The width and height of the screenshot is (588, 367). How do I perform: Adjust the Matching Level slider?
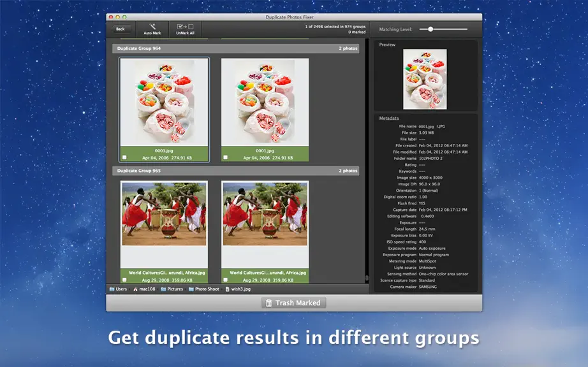pyautogui.click(x=430, y=29)
